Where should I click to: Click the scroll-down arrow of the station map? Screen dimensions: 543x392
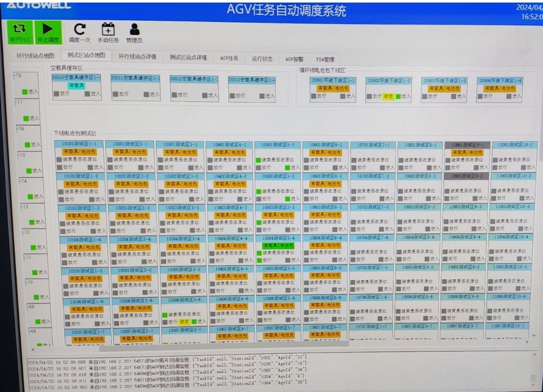pos(534,336)
